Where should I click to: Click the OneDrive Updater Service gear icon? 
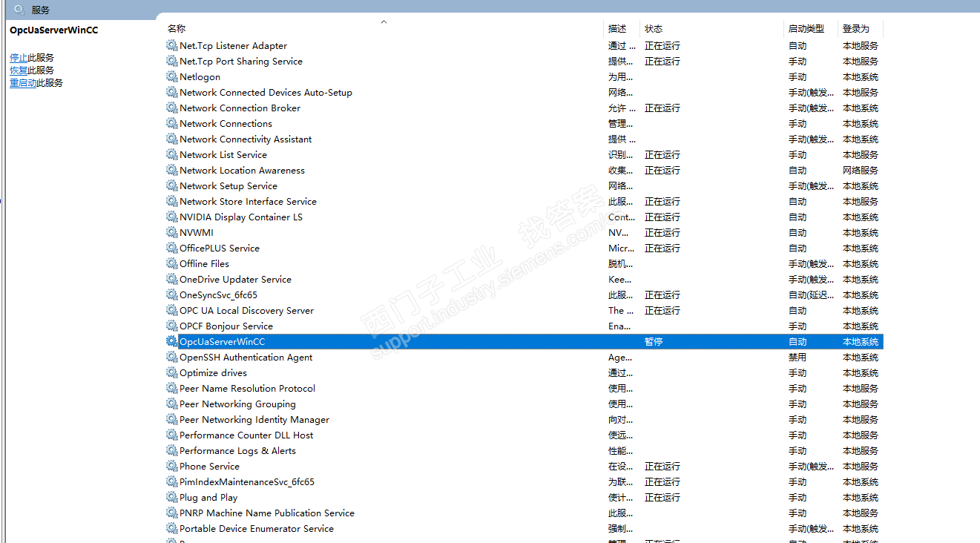(x=172, y=279)
